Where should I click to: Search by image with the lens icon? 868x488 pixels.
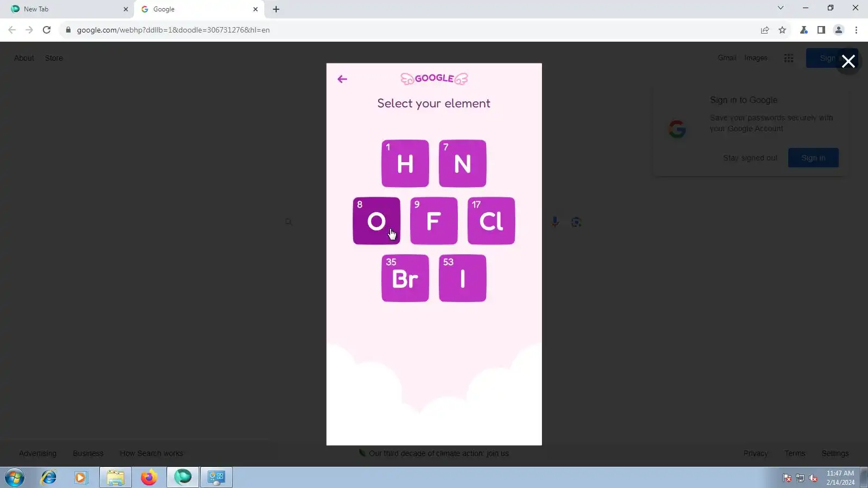(x=576, y=222)
